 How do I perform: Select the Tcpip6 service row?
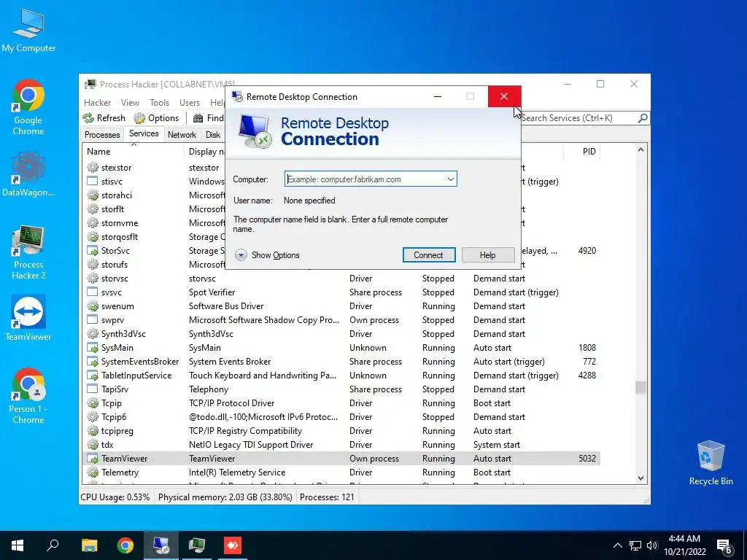341,416
